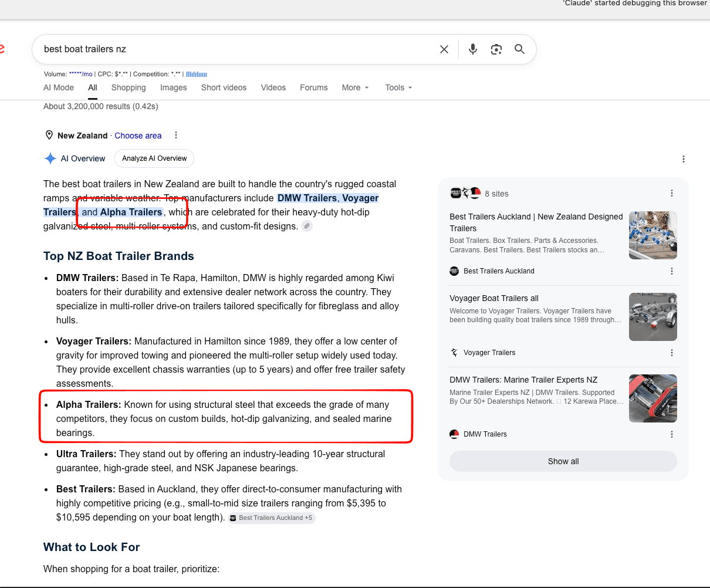Screen dimensions: 710x588
Task: Click the Best Trailers Auckland favicon
Action: click(x=454, y=271)
